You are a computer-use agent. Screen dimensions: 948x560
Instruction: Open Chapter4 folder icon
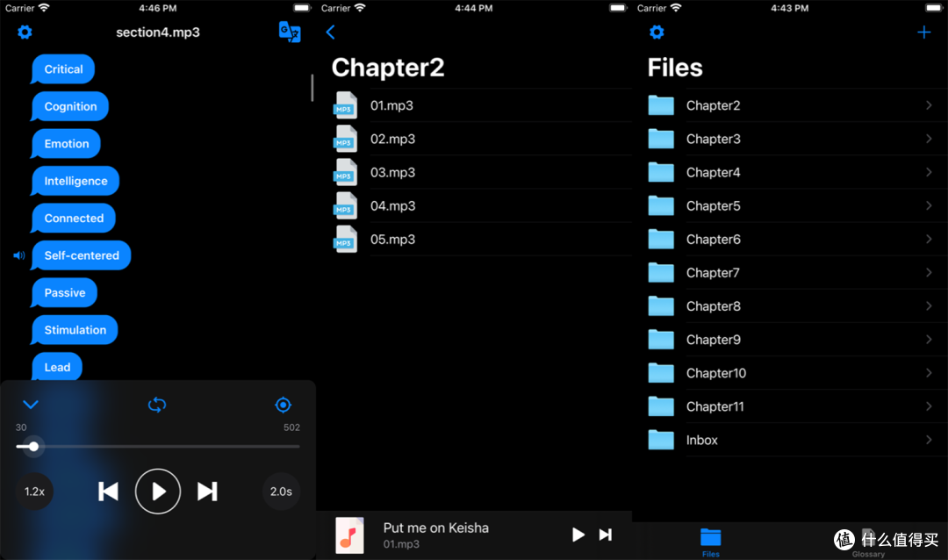661,172
